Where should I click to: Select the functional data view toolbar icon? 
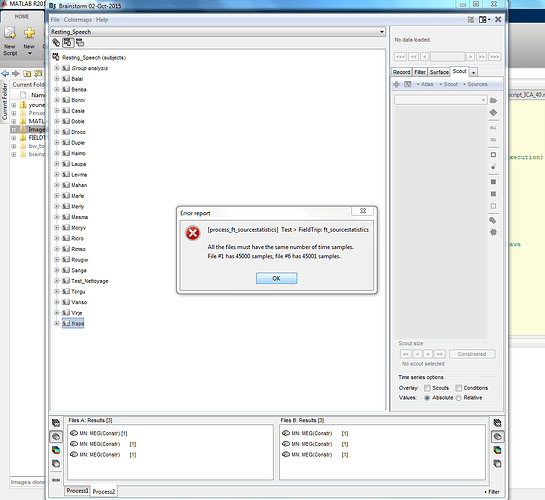68,43
